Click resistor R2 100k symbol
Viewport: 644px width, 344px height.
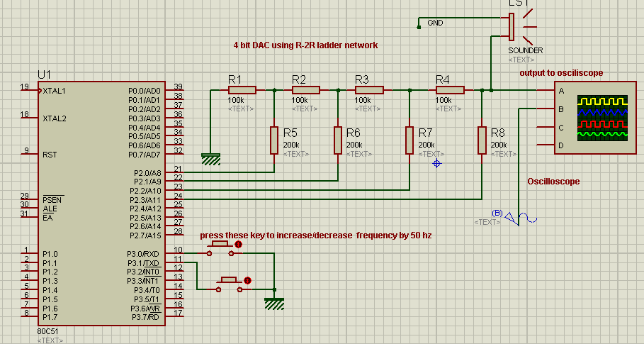(x=305, y=90)
